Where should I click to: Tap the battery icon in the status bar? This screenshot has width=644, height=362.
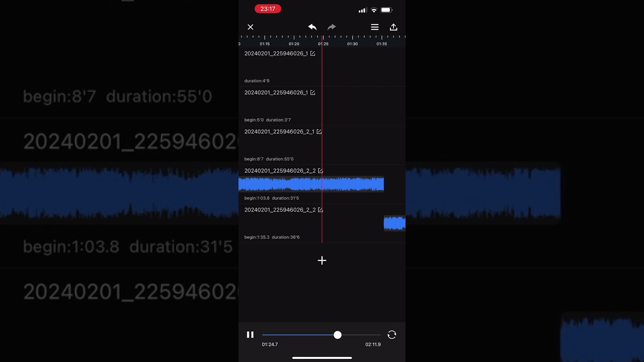coord(386,10)
